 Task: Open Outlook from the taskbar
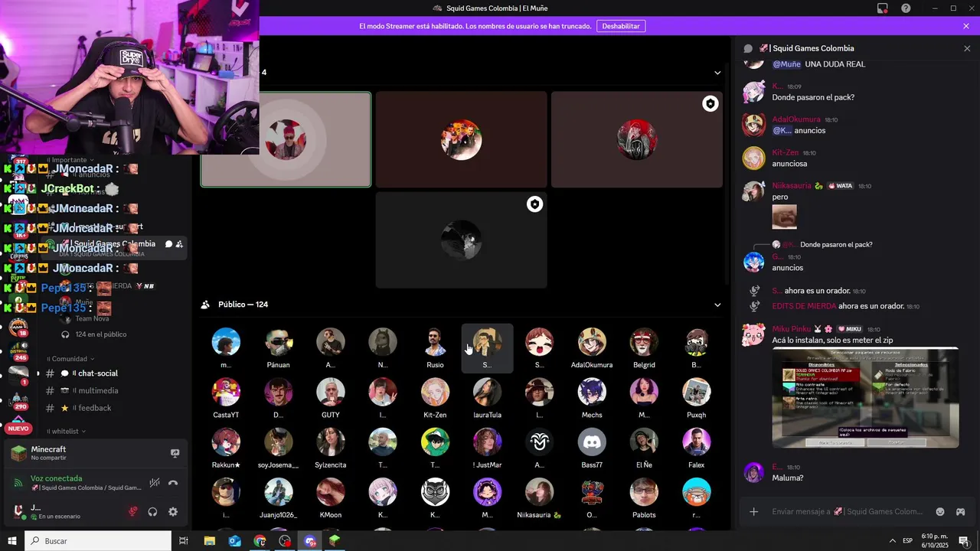click(x=235, y=541)
